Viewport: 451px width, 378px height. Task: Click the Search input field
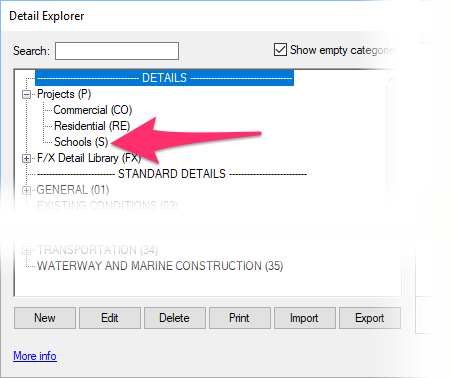[117, 51]
